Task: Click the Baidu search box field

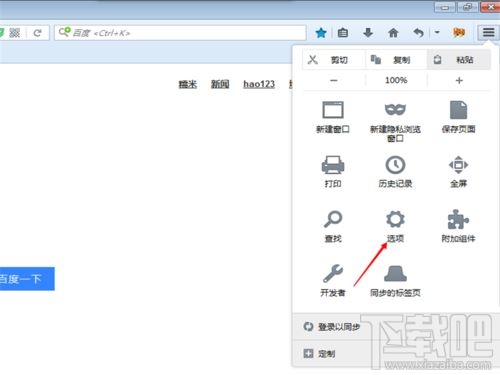Action: coord(180,33)
